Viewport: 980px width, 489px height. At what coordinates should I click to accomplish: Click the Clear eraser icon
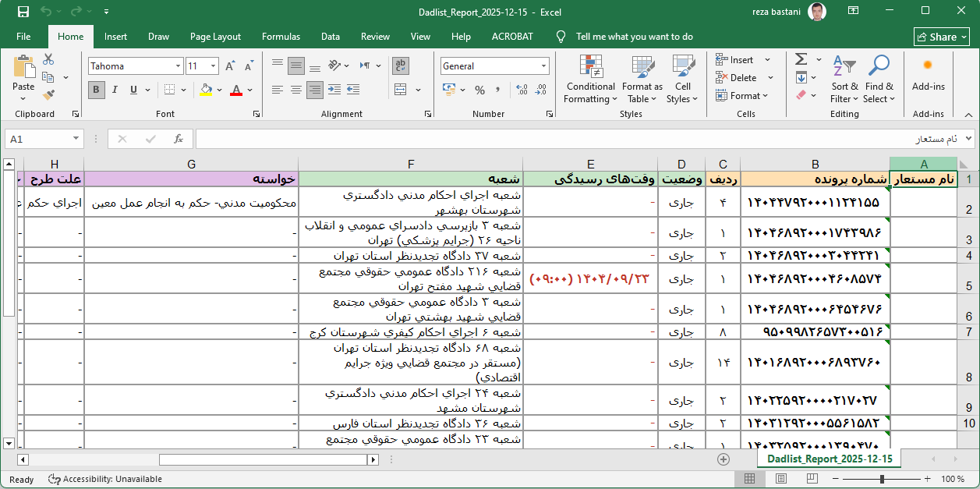(801, 95)
